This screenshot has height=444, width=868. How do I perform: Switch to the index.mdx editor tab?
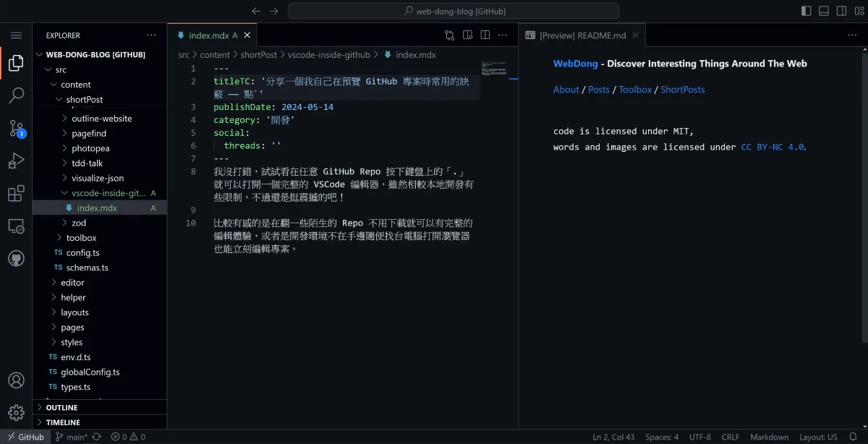(208, 35)
